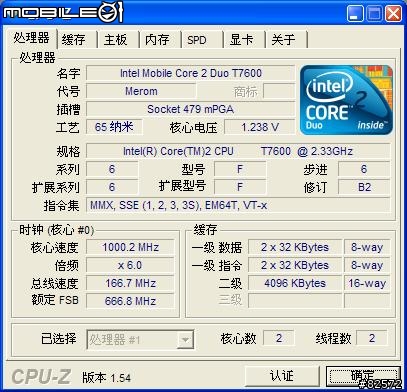Click the 扩展型号 value F
The height and width of the screenshot is (392, 407).
pos(240,187)
